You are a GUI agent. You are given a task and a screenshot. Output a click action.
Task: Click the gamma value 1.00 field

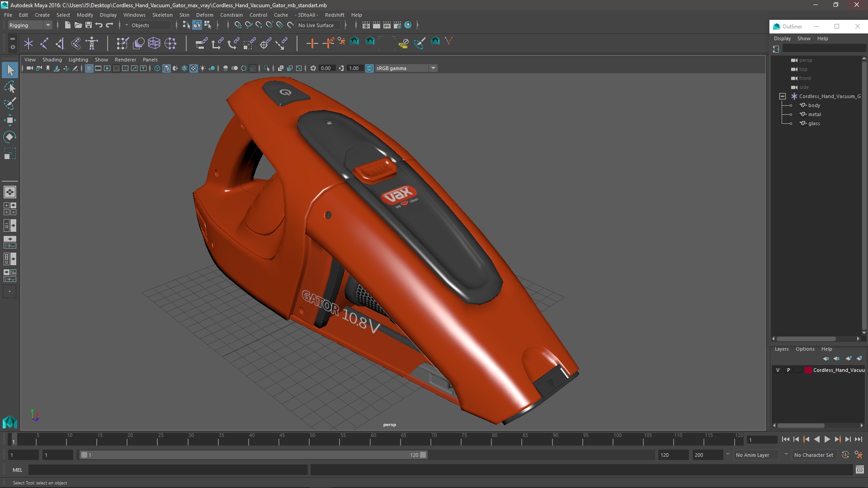(x=354, y=68)
